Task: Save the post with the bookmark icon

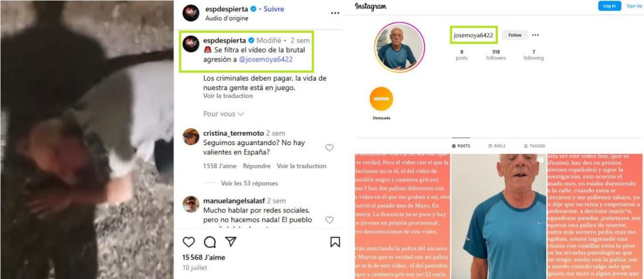Action: [x=335, y=242]
